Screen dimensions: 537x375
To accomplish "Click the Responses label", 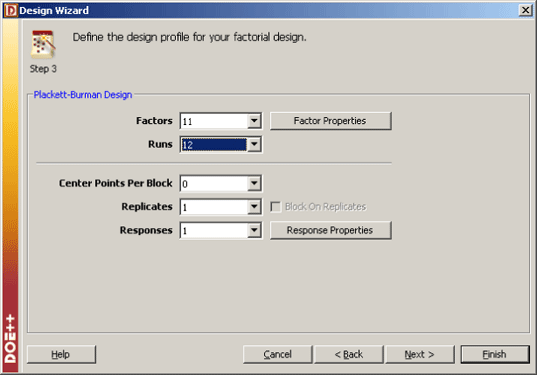I will 146,230.
